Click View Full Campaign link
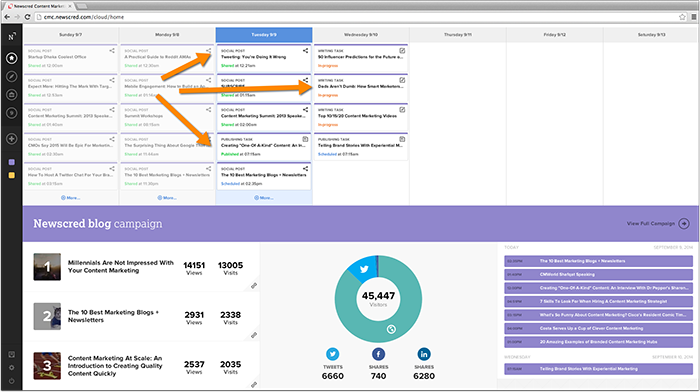 658,223
